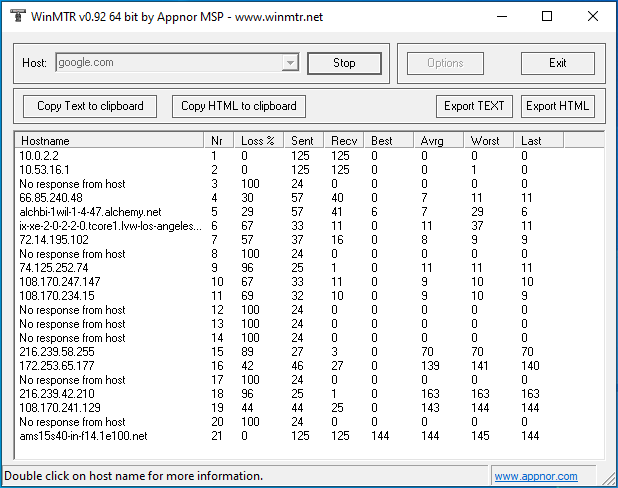This screenshot has width=618, height=488.
Task: Select the 10.53.16.1 host row
Action: (x=309, y=170)
